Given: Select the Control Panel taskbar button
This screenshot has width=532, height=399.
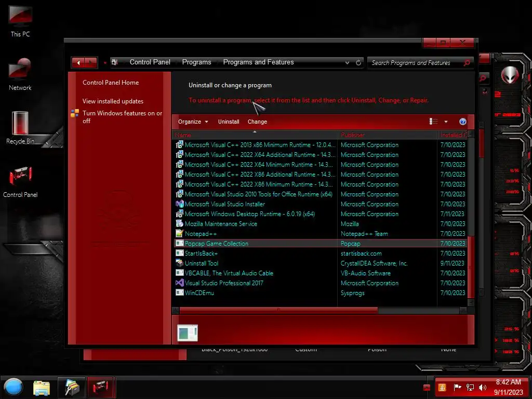Looking at the screenshot, I should [x=100, y=387].
